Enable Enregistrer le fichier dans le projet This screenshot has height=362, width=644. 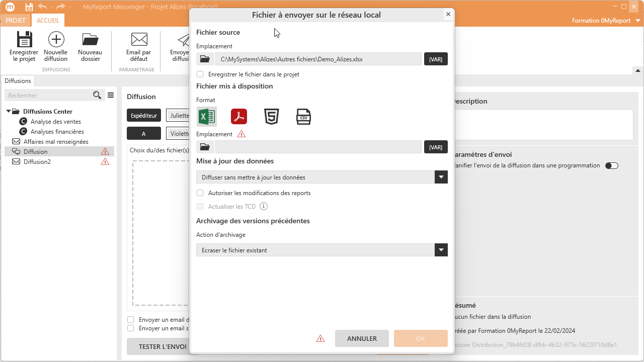[x=200, y=74]
